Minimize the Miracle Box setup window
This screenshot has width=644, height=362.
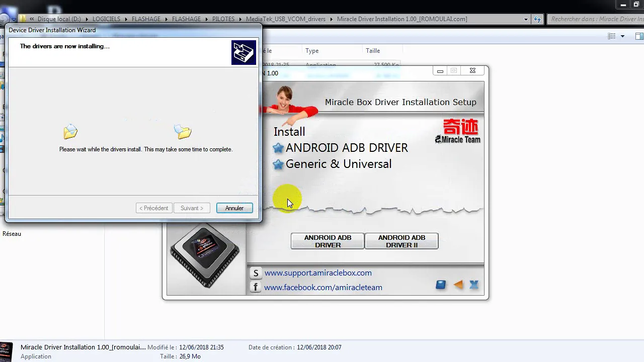click(x=440, y=71)
